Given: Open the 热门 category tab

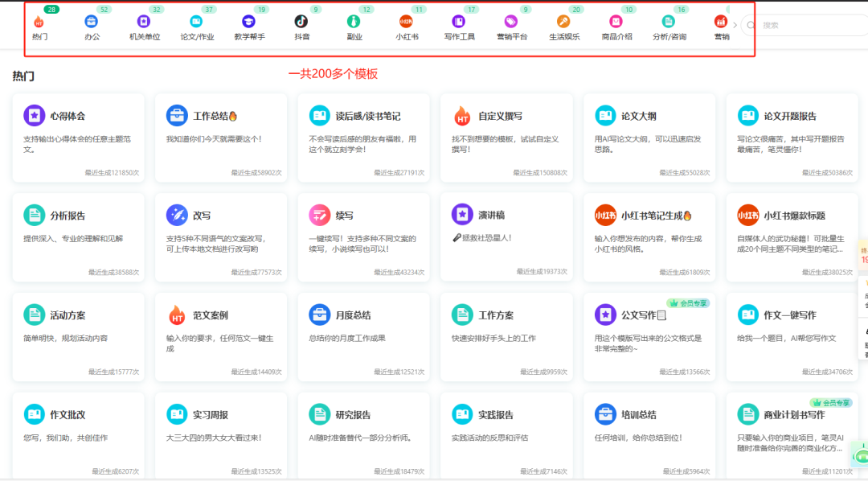Looking at the screenshot, I should [x=39, y=27].
